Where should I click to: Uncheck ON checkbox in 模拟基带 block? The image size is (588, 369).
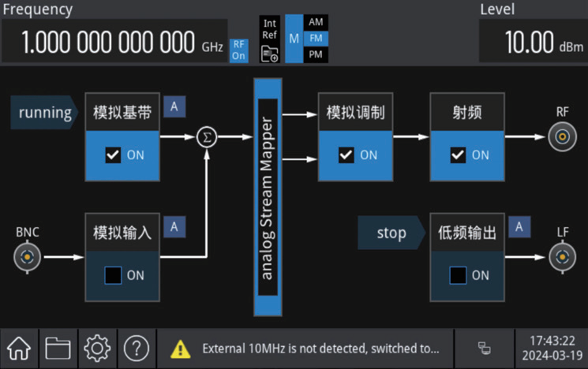point(113,155)
